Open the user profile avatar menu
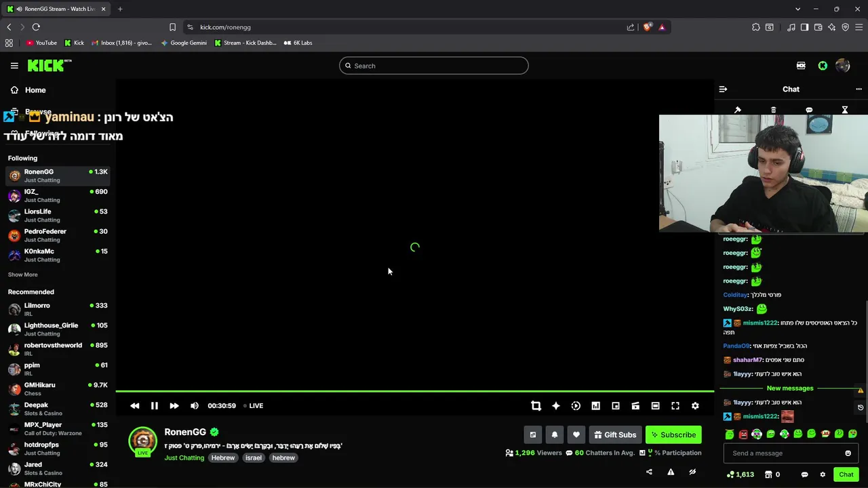868x488 pixels. tap(843, 66)
